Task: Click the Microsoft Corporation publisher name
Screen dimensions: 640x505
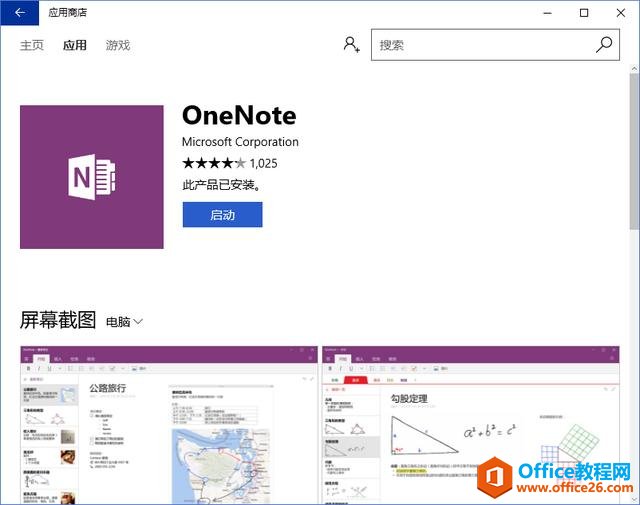Action: [240, 142]
